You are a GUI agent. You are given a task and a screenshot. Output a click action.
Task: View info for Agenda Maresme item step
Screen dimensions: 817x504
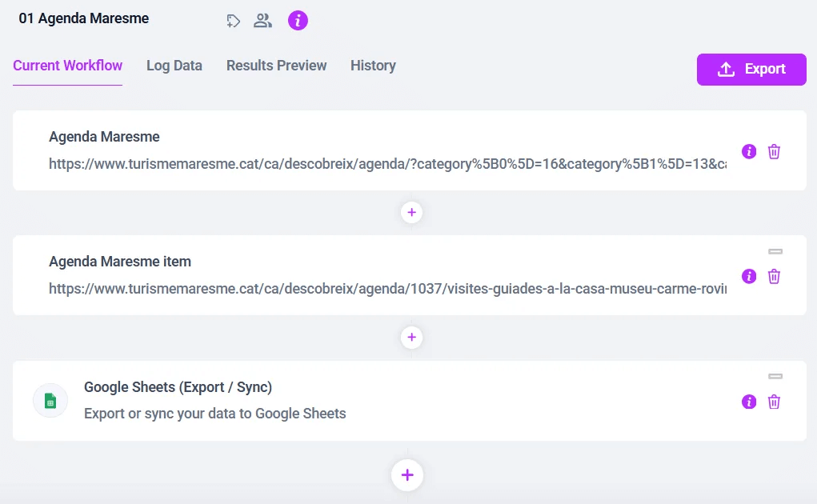click(749, 276)
